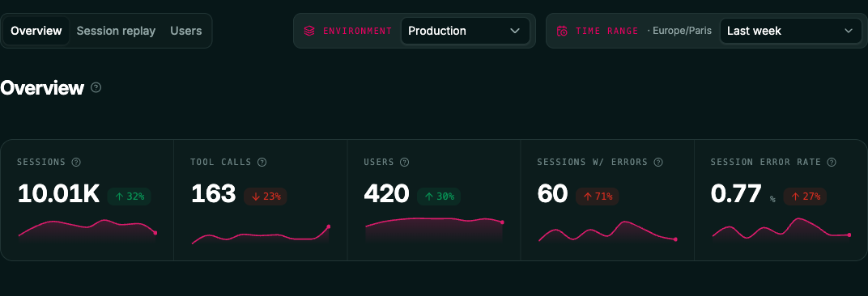The height and width of the screenshot is (296, 868).
Task: Click the Sessions w/ Errors help icon
Action: [x=658, y=162]
